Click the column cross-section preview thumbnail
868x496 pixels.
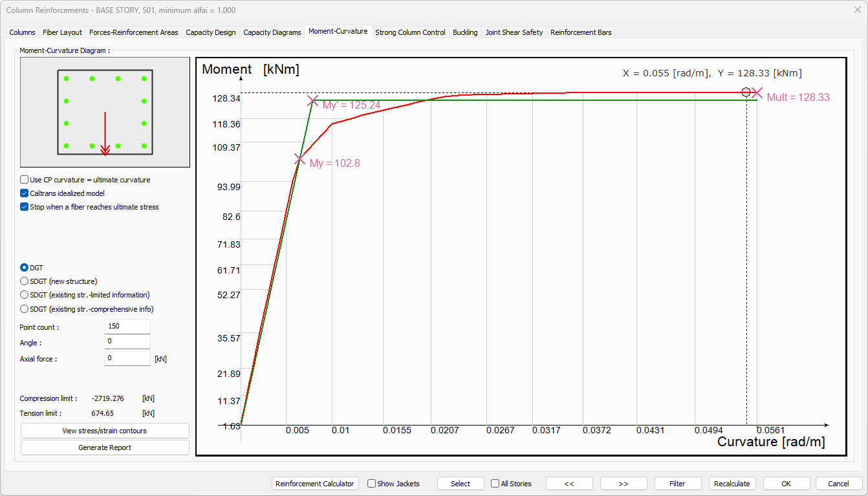tap(105, 113)
